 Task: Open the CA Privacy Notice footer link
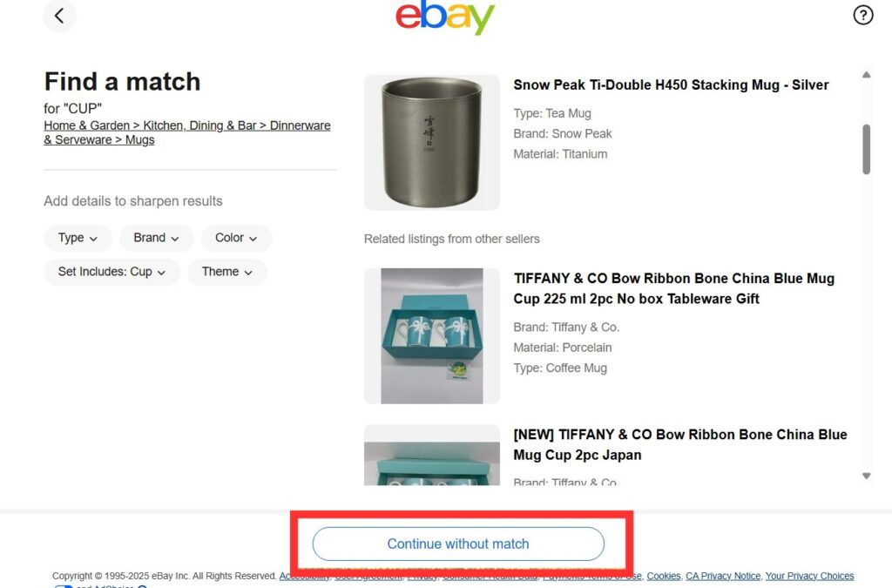(x=723, y=576)
